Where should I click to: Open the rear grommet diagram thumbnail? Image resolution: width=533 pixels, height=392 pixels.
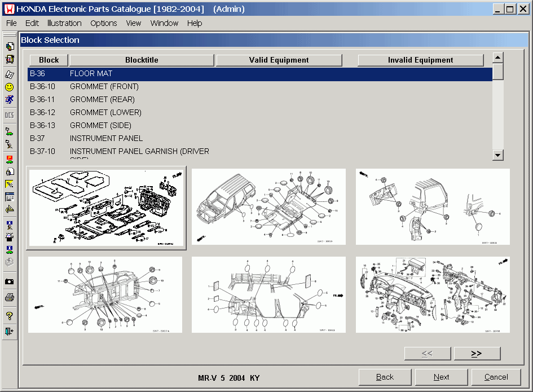coord(433,206)
